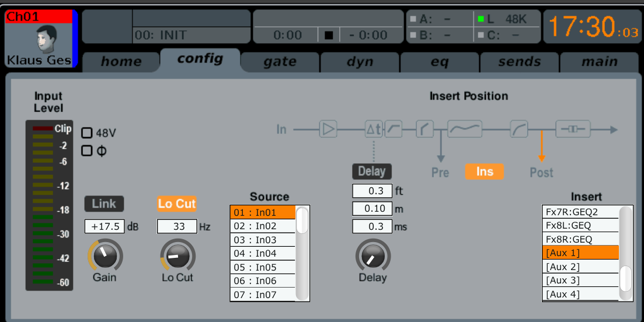The height and width of the screenshot is (322, 644).
Task: Select insert Fx8R:GEQ
Action: (x=580, y=239)
